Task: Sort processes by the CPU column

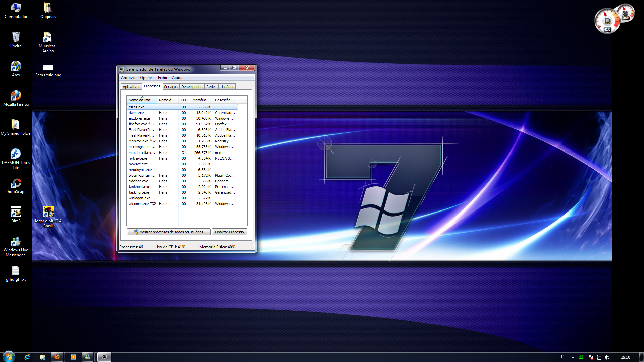Action: 184,100
